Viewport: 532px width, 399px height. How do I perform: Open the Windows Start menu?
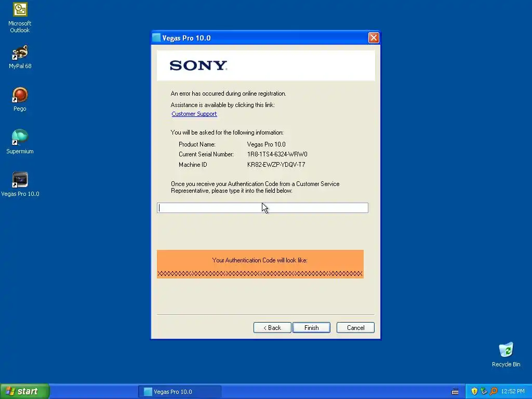[25, 391]
